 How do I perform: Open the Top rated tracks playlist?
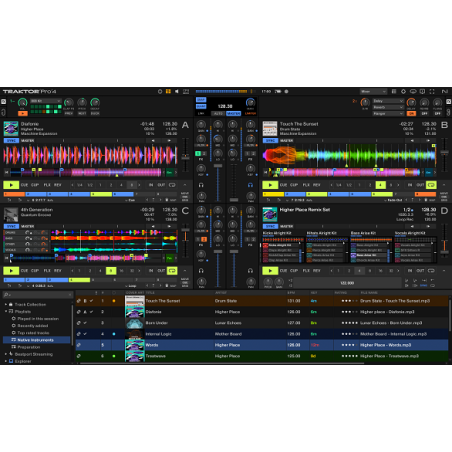click(x=33, y=333)
